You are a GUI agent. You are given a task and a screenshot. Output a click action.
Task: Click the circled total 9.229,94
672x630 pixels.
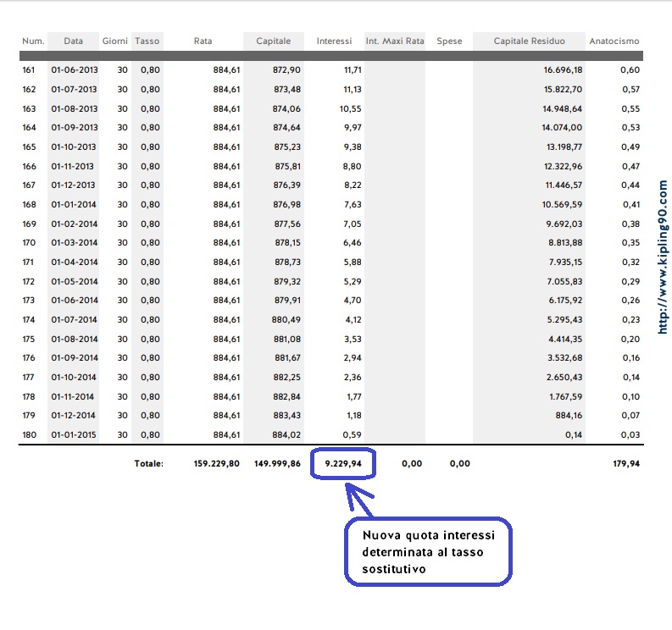[x=343, y=463]
